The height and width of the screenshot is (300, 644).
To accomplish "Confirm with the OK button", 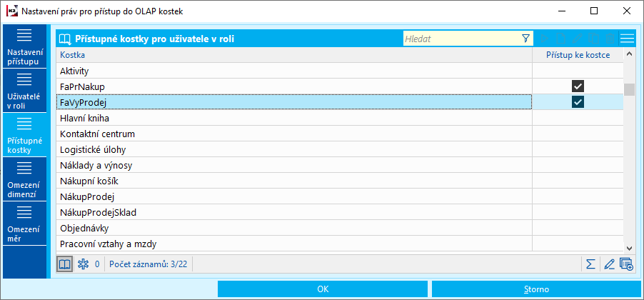I will click(323, 289).
